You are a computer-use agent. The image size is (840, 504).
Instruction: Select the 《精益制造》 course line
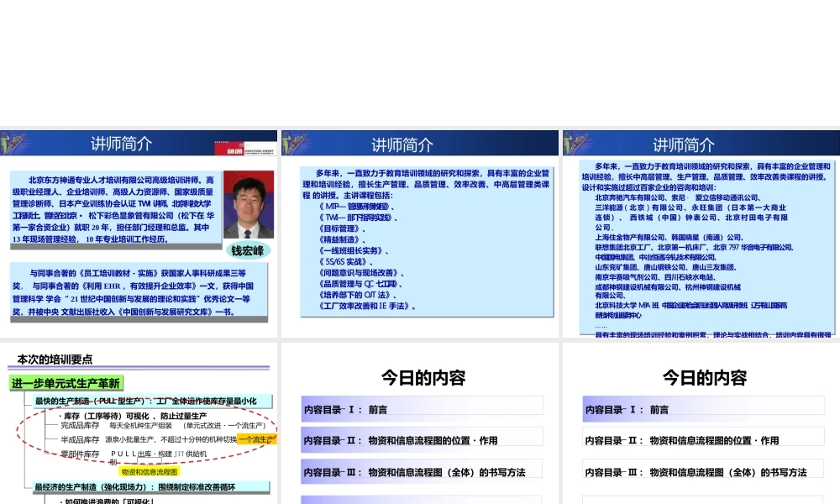(x=342, y=240)
